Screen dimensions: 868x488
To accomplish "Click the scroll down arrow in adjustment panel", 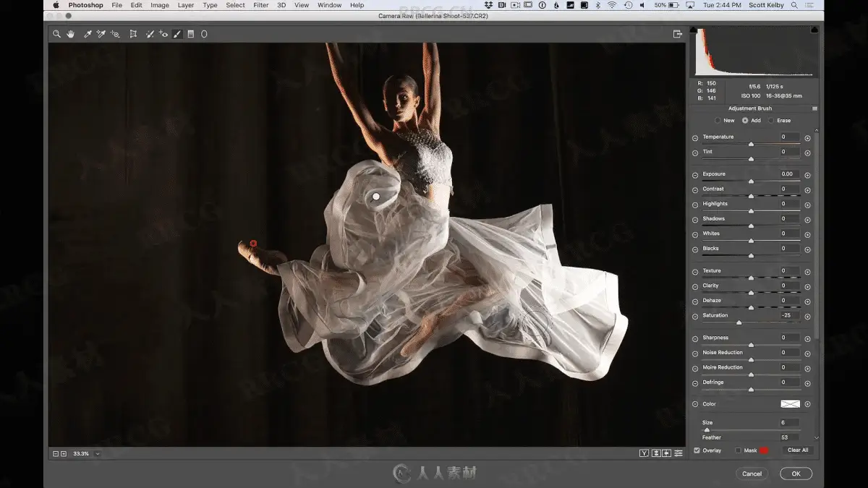I will 817,437.
